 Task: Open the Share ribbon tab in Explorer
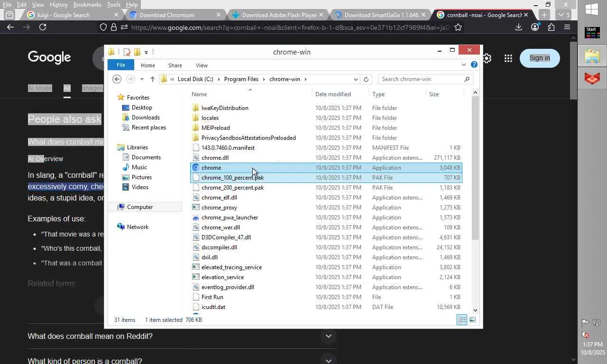[175, 65]
